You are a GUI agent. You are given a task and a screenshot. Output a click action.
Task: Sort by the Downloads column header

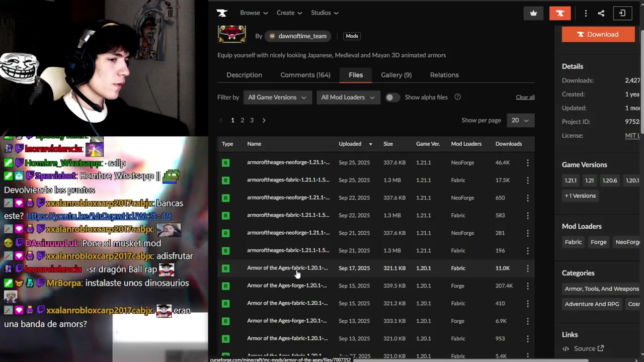tap(508, 144)
